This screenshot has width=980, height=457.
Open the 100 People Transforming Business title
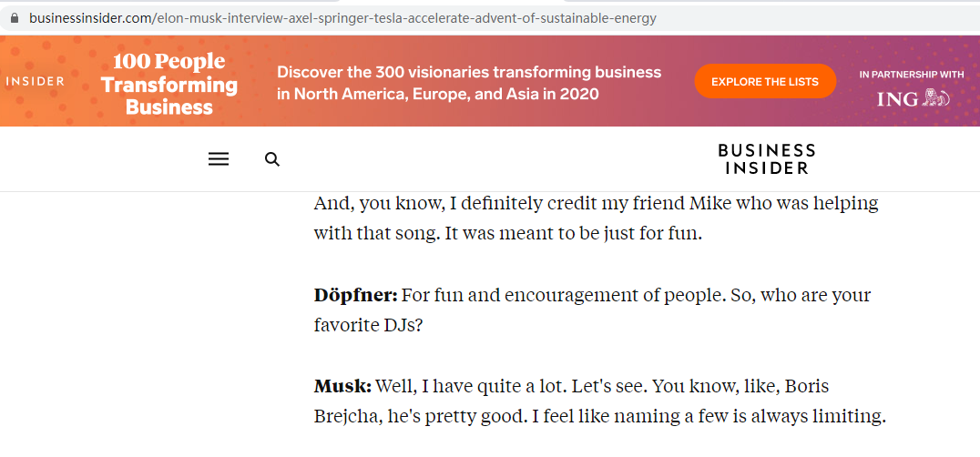point(168,84)
